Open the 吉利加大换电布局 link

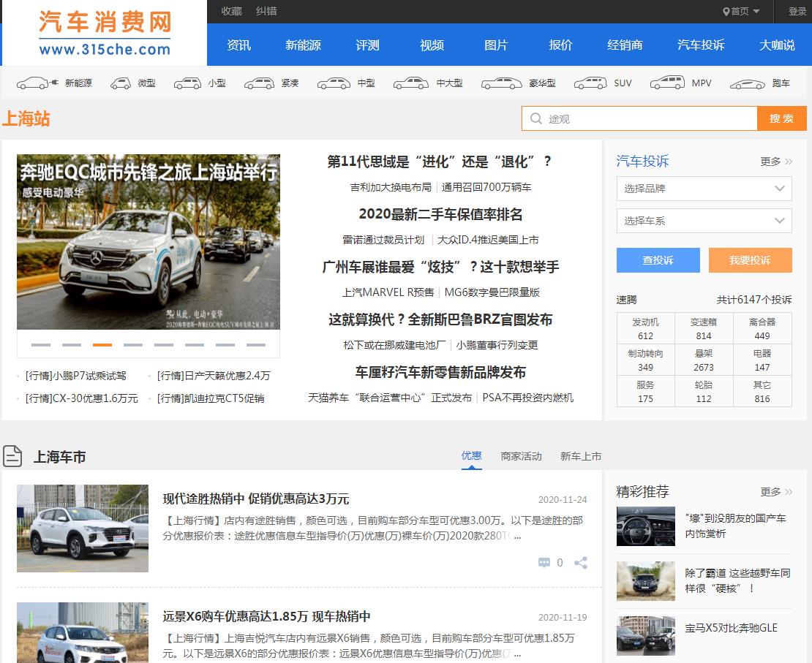pyautogui.click(x=391, y=187)
